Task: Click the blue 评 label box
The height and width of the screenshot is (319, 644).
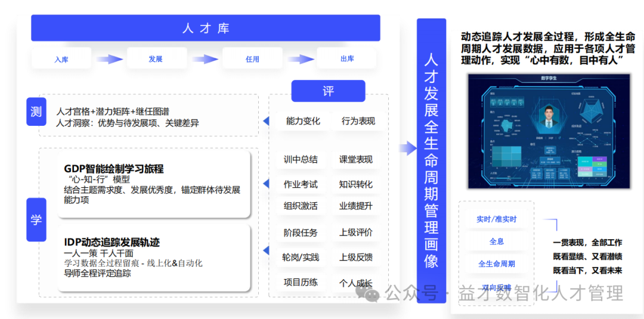Action: pyautogui.click(x=328, y=91)
